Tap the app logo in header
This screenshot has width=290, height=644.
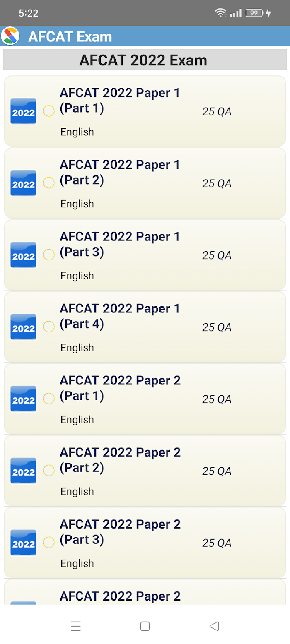point(10,36)
